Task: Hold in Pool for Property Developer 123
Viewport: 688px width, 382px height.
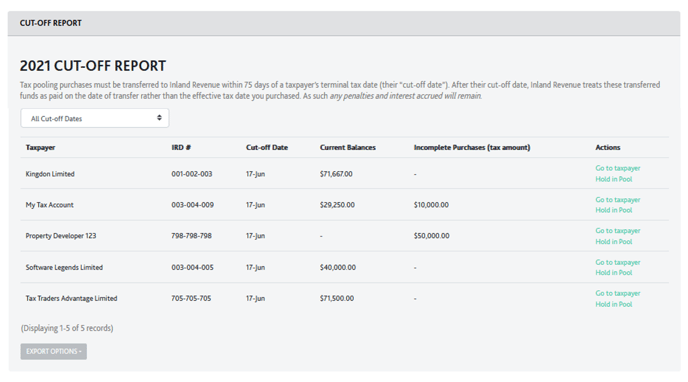Action: (613, 242)
